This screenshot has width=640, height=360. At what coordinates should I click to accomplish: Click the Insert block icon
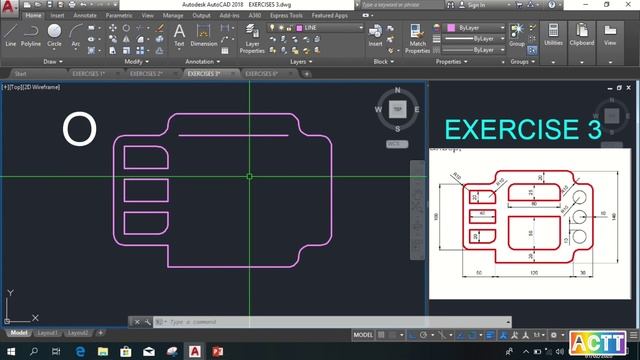tap(375, 35)
